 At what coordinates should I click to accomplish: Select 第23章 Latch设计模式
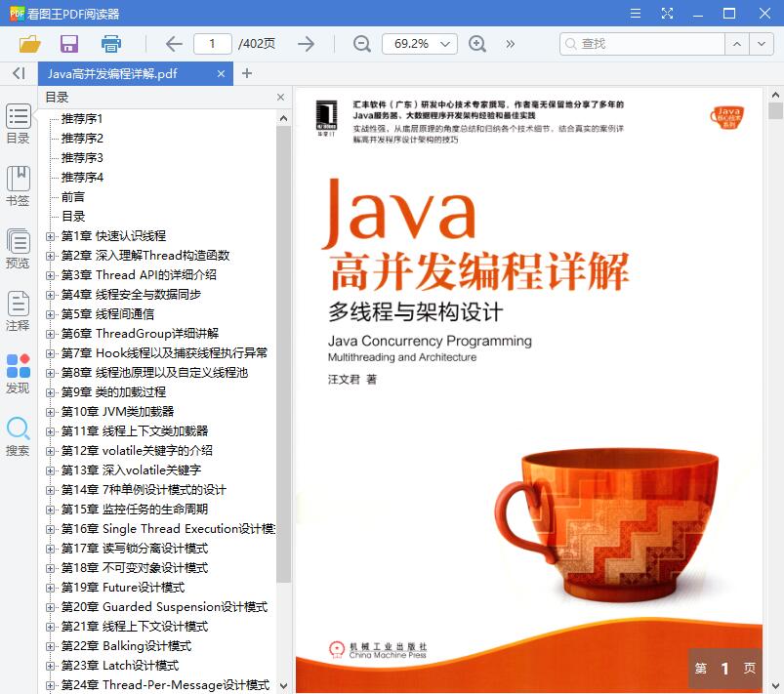pos(120,665)
